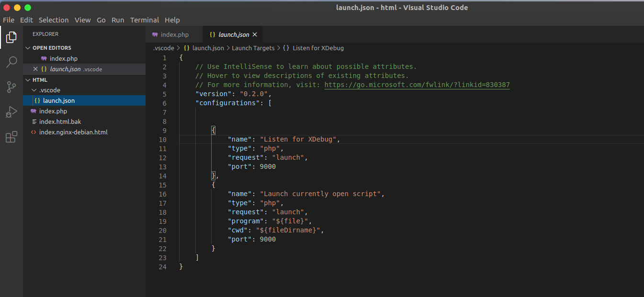Collapse the Open Editors section
Screen dimensions: 644x297
[28, 48]
